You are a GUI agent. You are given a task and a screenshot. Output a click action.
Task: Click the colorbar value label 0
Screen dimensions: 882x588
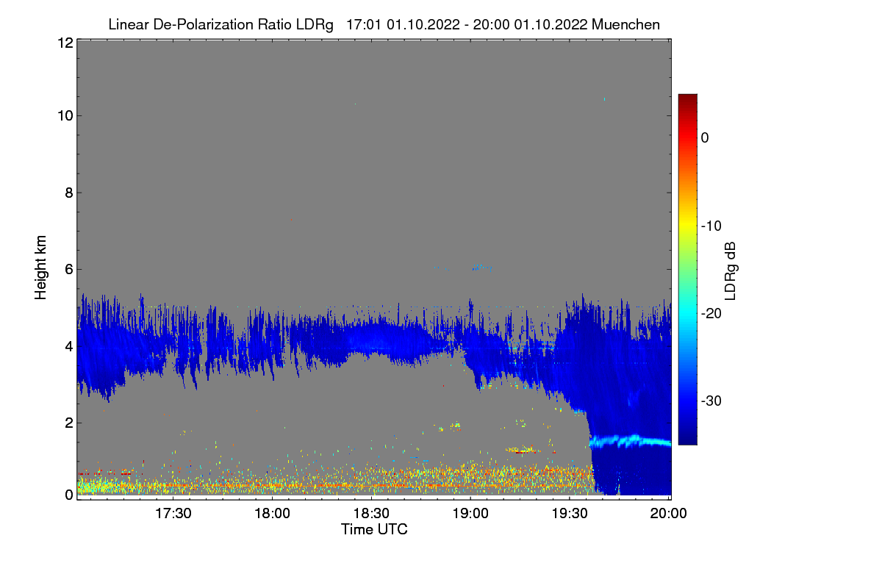[705, 137]
